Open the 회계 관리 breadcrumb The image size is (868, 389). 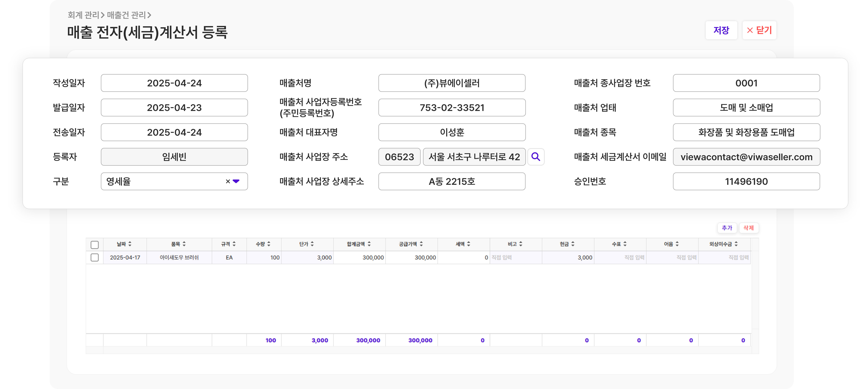coord(83,15)
